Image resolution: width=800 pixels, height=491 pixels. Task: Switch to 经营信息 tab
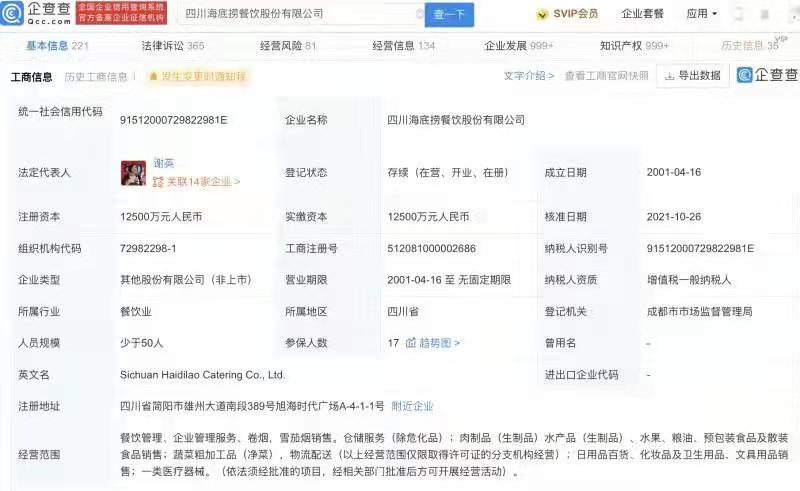[x=403, y=46]
